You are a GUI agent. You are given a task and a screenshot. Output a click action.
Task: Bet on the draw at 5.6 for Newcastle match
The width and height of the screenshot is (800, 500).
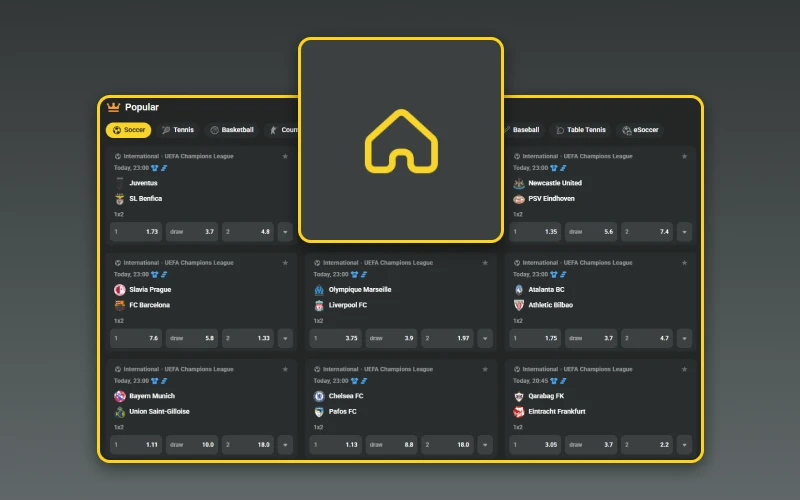click(x=589, y=231)
